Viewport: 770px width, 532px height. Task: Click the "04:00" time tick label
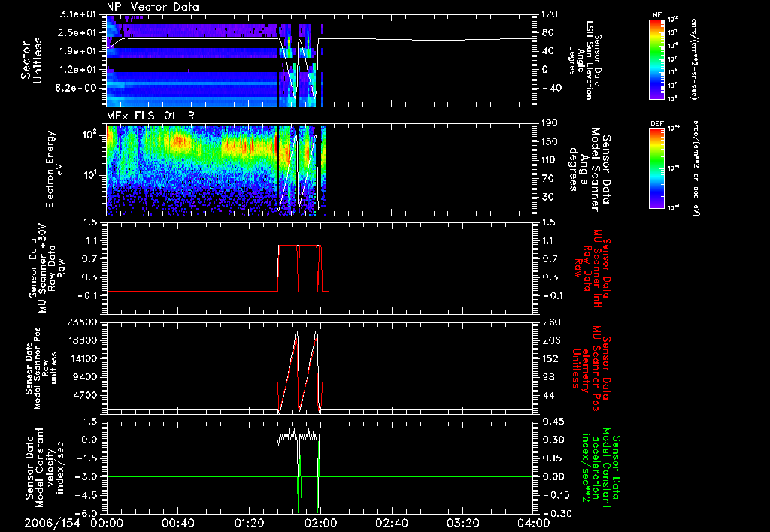point(534,523)
